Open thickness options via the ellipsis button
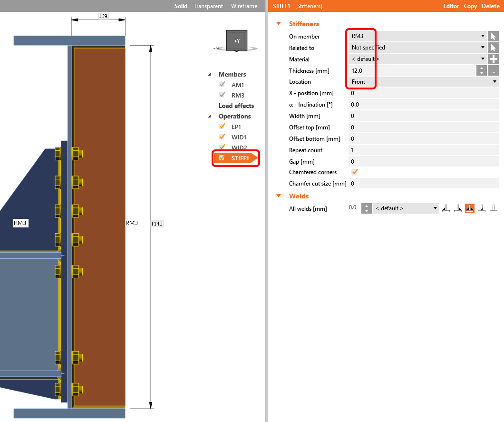 [493, 70]
